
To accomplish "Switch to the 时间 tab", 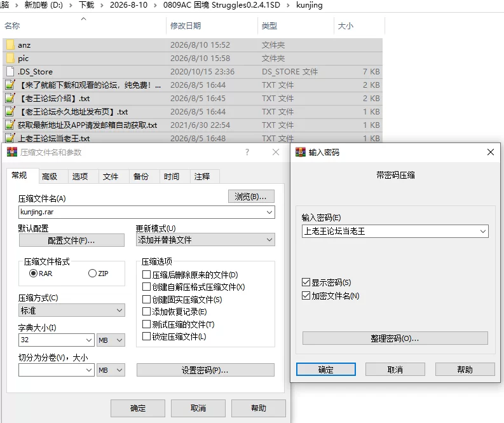I will pos(172,176).
